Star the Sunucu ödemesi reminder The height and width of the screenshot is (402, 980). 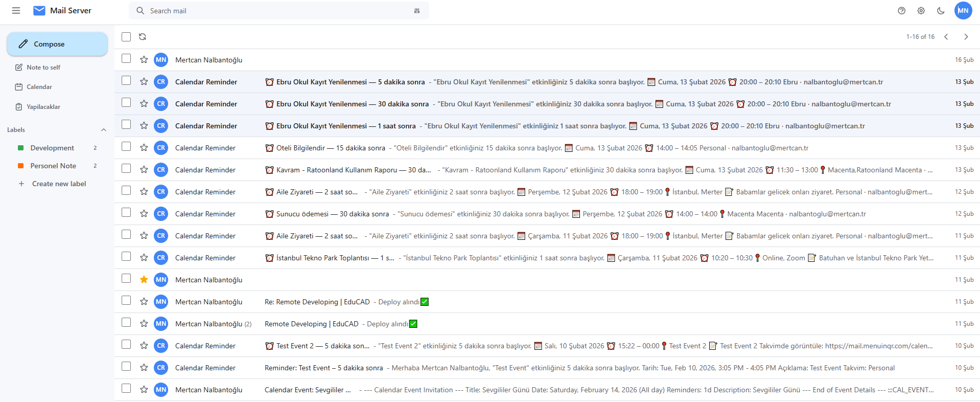pyautogui.click(x=144, y=214)
